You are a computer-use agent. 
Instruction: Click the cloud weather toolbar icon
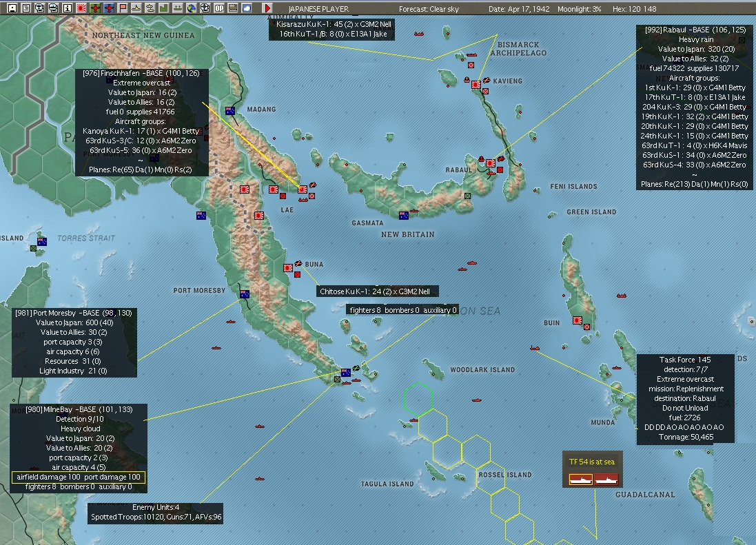click(x=247, y=8)
